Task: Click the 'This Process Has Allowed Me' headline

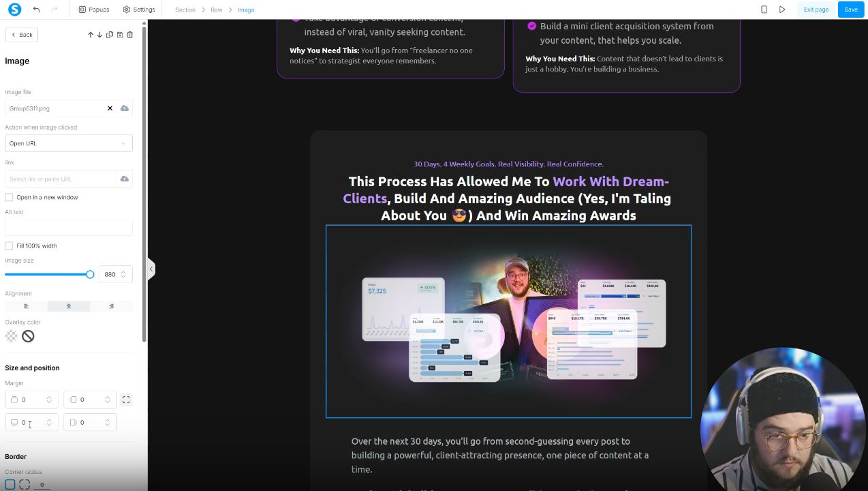Action: coord(508,198)
